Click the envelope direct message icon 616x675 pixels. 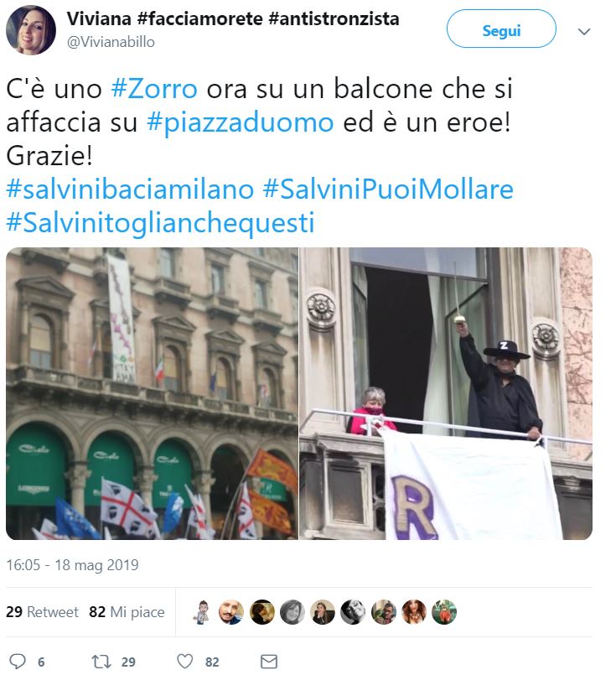click(x=269, y=662)
